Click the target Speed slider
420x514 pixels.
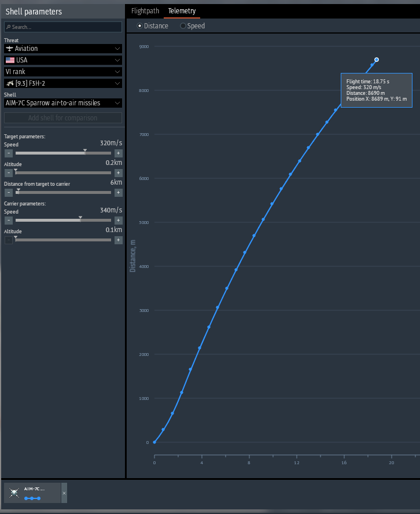pyautogui.click(x=63, y=153)
